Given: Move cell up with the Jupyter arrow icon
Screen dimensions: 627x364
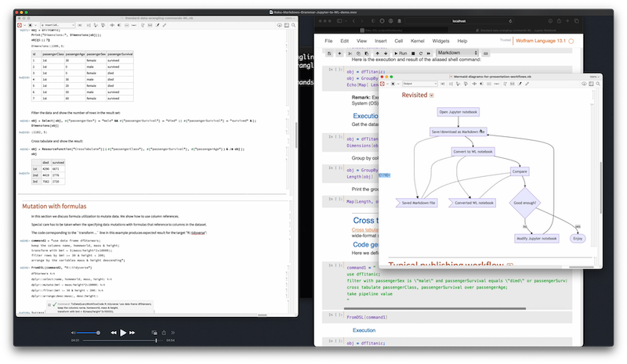Looking at the screenshot, I should coord(377,53).
